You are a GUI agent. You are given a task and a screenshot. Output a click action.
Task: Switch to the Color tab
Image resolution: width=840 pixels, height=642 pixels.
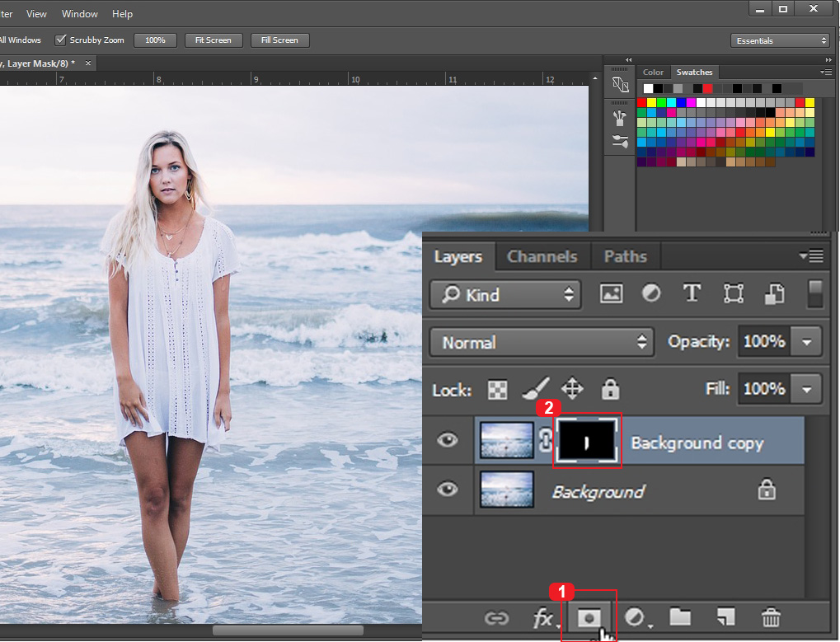(x=653, y=72)
